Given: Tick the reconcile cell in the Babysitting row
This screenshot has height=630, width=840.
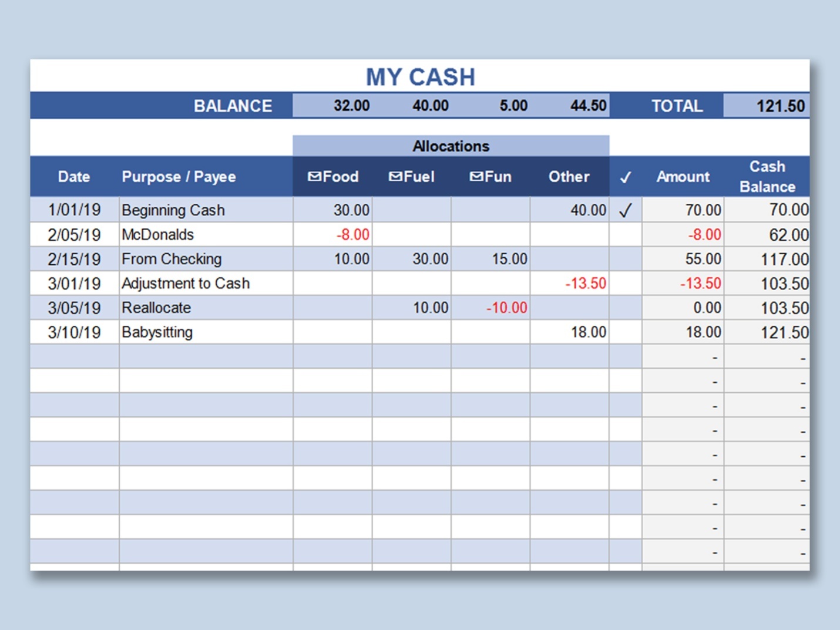Looking at the screenshot, I should tap(626, 332).
